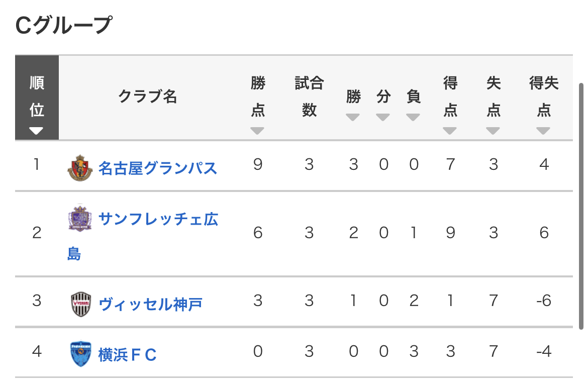Click the Yokohama FC blue crest
Screen dimensions: 588x390
pyautogui.click(x=80, y=354)
